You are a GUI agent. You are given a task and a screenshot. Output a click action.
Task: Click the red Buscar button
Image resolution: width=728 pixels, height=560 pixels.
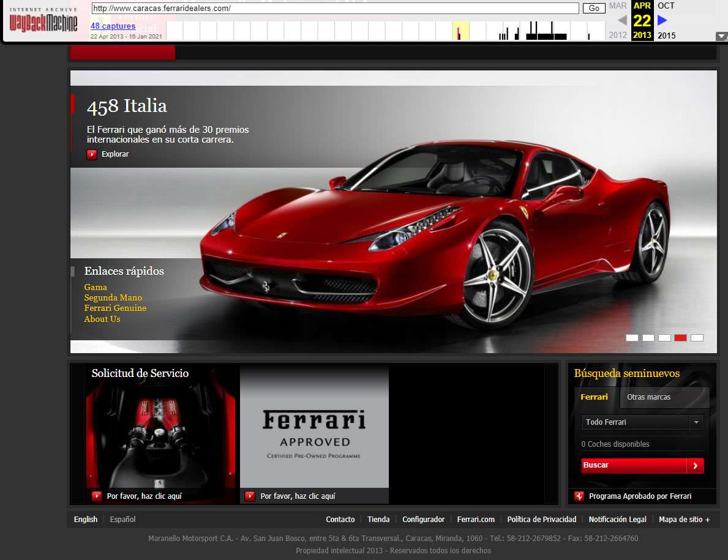pos(642,465)
